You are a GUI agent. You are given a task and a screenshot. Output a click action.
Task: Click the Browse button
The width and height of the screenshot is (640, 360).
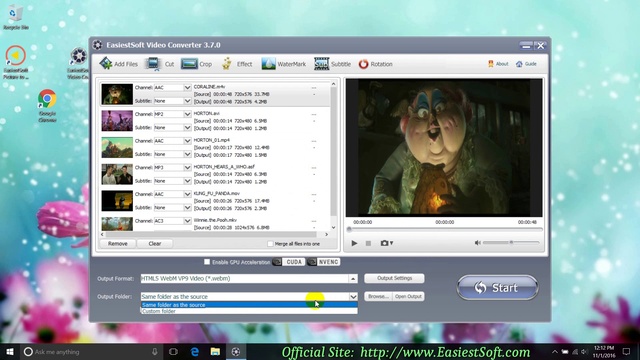(x=378, y=296)
